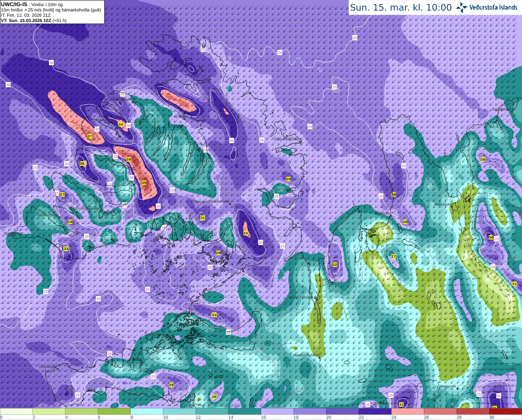Click the Bergstaðir station label
The height and width of the screenshot is (420, 522).
tap(443, 204)
